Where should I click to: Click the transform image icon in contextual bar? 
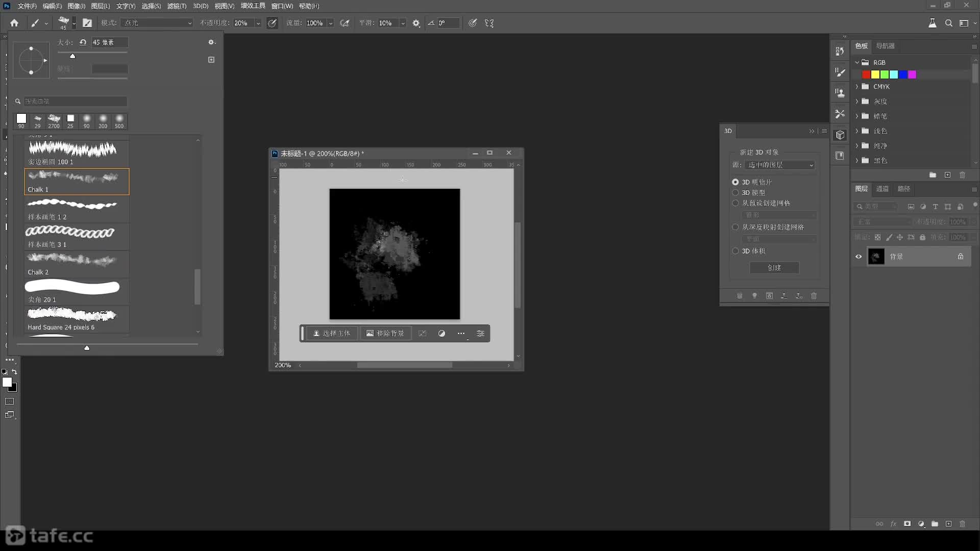[x=422, y=333]
